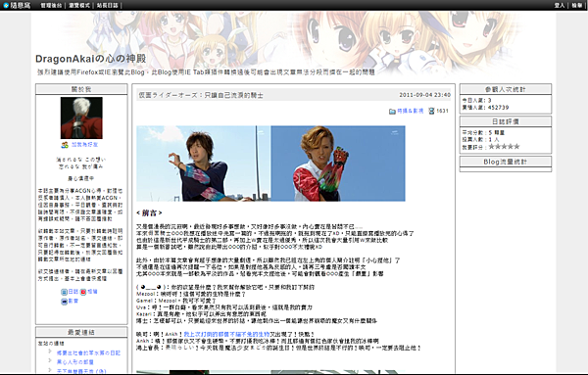
Task: Click the red 相簿 album icon
Action: [x=83, y=292]
